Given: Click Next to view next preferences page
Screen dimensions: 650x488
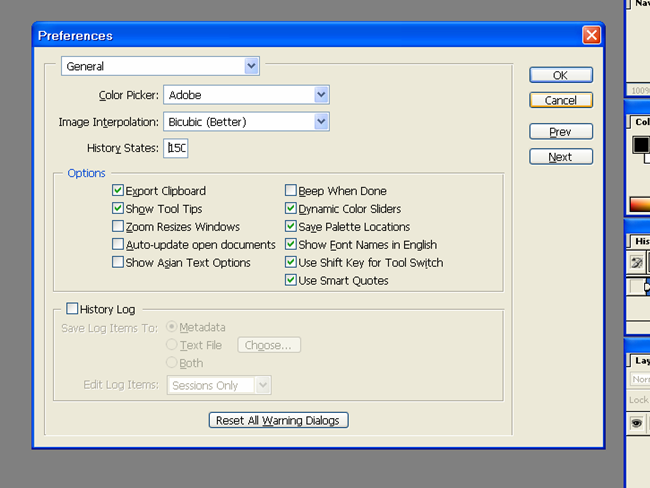Looking at the screenshot, I should [560, 157].
